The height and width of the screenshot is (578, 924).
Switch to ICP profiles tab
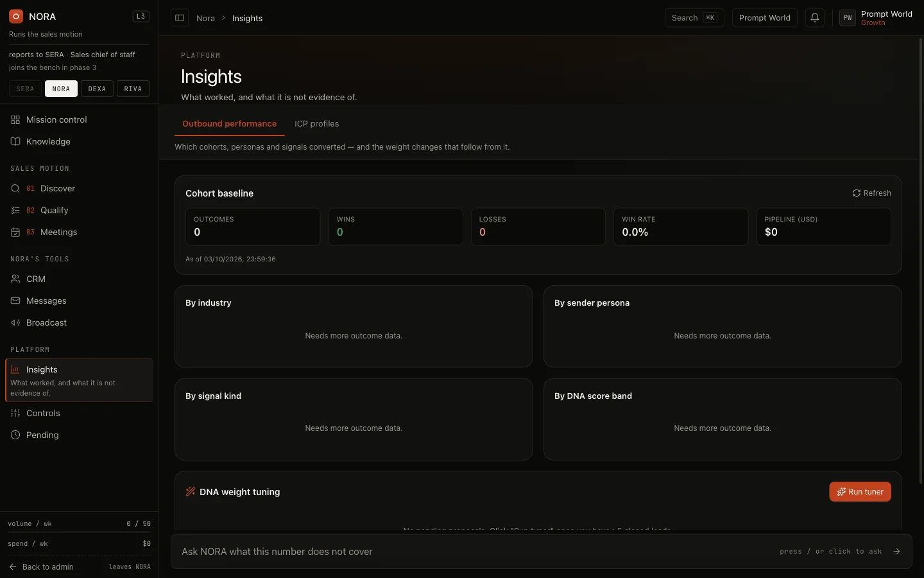(x=316, y=123)
